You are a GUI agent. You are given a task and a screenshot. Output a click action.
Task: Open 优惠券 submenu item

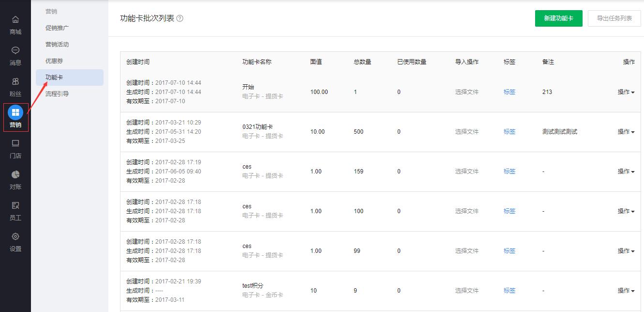(x=54, y=61)
